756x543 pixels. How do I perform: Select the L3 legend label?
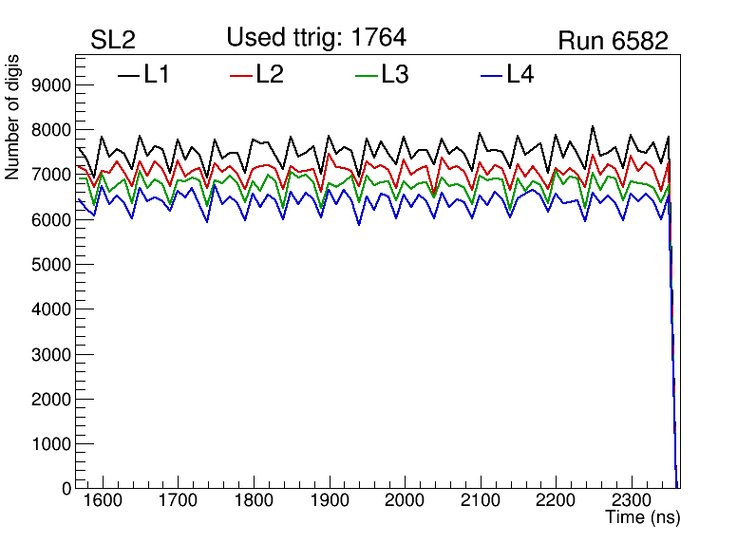394,74
